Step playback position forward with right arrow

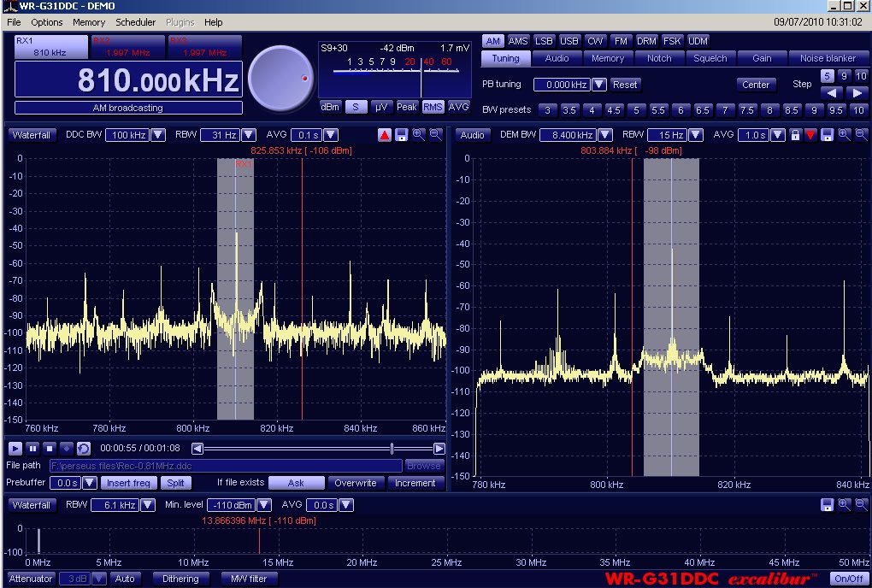click(x=439, y=448)
